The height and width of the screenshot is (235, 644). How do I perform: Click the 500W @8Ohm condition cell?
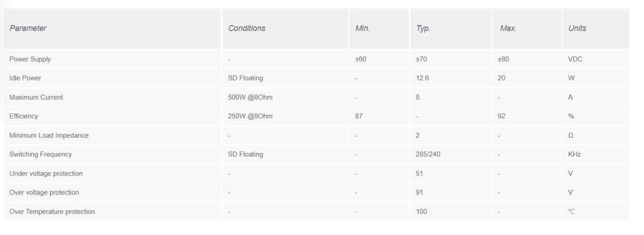click(x=250, y=97)
